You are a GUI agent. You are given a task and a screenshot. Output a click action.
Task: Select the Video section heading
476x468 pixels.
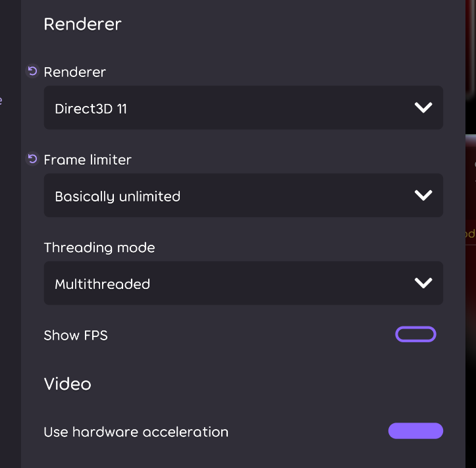pos(67,384)
